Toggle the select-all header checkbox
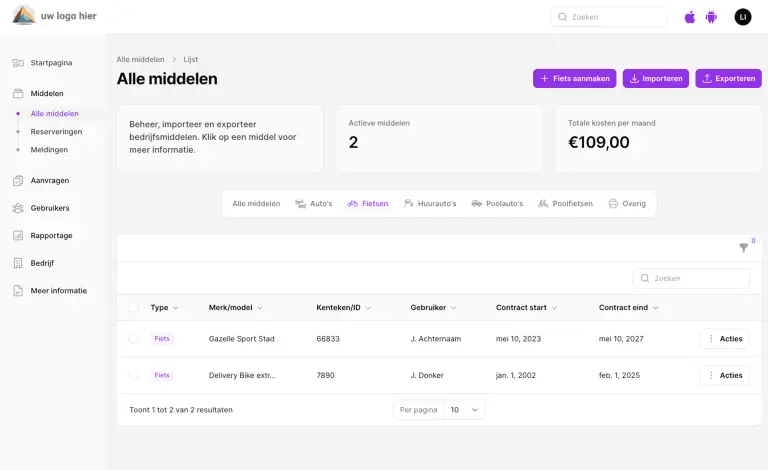The height and width of the screenshot is (470, 768). pyautogui.click(x=134, y=308)
